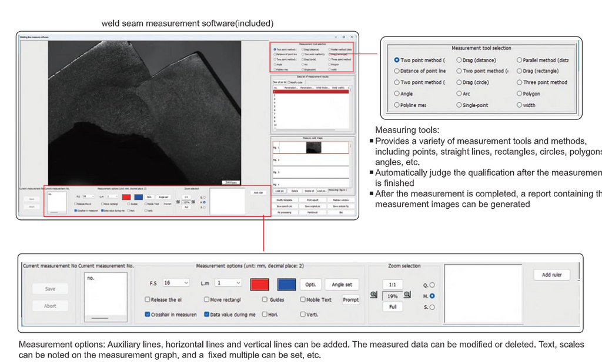Choose Distance of point line in enlarged tool callout
Image resolution: width=602 pixels, height=364 pixels.
click(397, 71)
